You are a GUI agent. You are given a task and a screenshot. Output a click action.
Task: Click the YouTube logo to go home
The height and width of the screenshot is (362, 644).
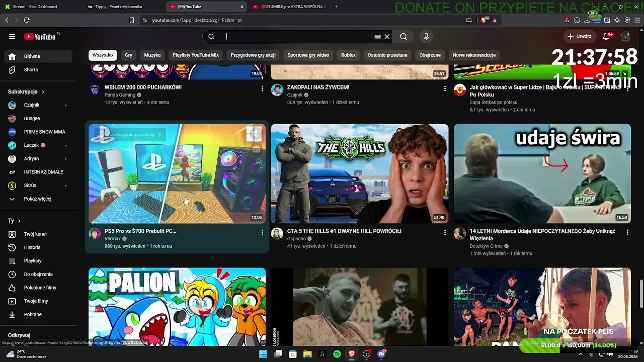click(40, 37)
